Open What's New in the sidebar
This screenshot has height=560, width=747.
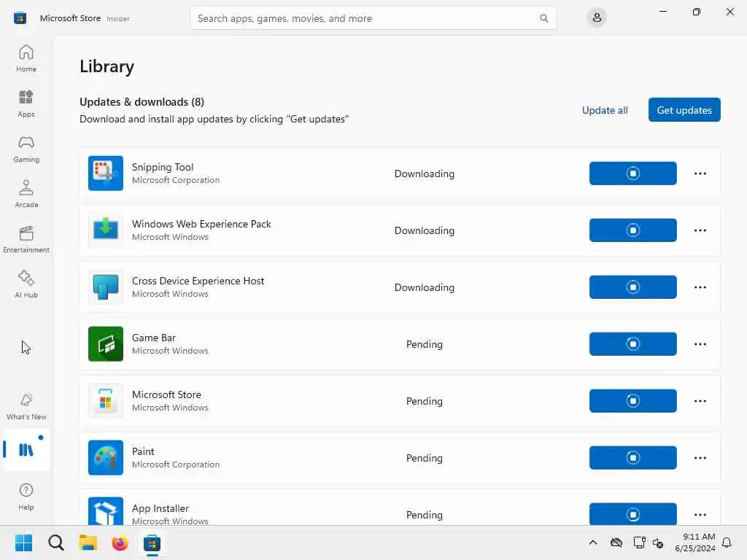click(x=26, y=407)
